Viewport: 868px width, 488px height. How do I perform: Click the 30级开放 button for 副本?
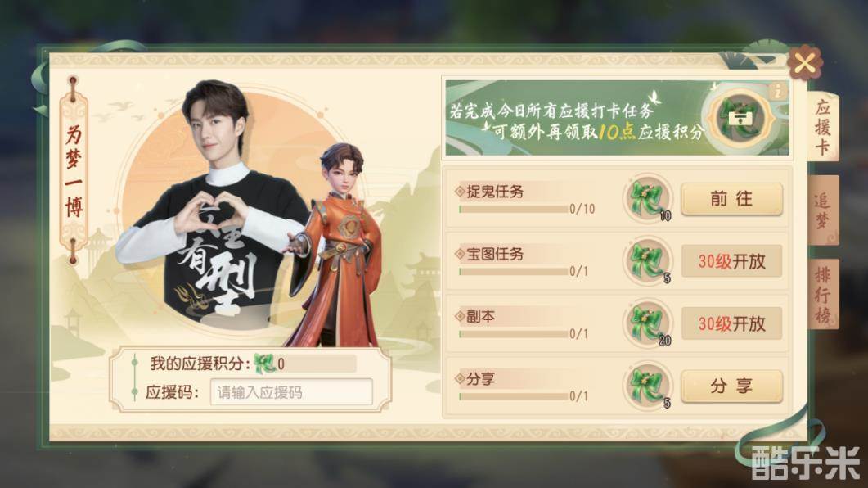point(731,323)
